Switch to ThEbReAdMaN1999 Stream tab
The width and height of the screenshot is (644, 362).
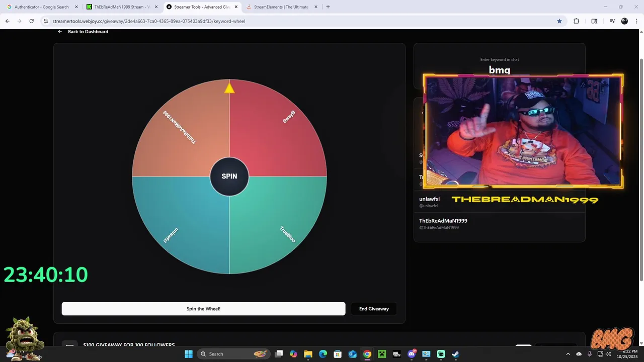[121, 7]
